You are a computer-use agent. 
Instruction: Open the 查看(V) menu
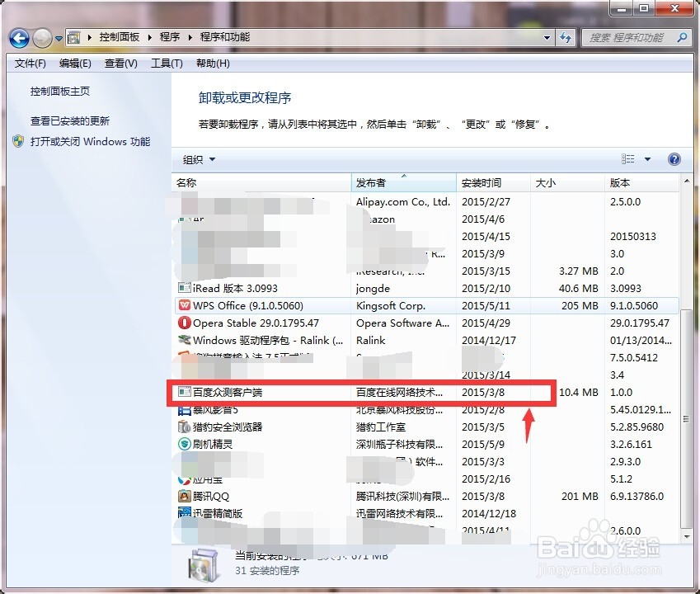[120, 64]
